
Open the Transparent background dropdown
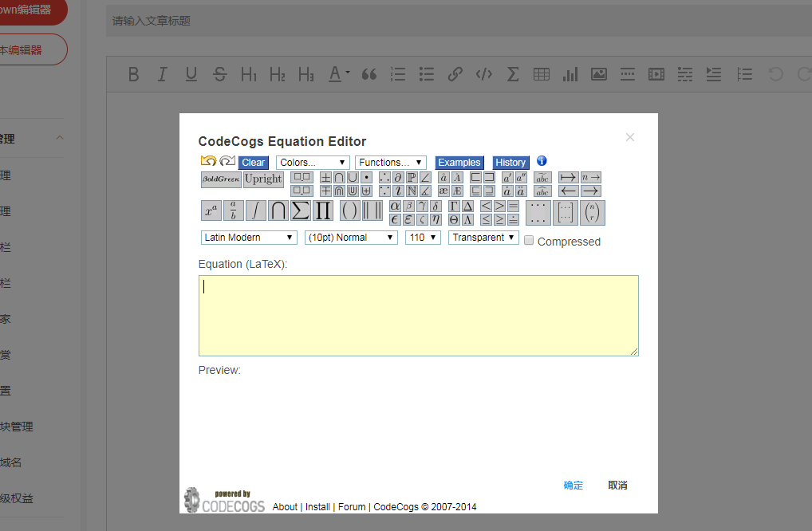(x=483, y=238)
